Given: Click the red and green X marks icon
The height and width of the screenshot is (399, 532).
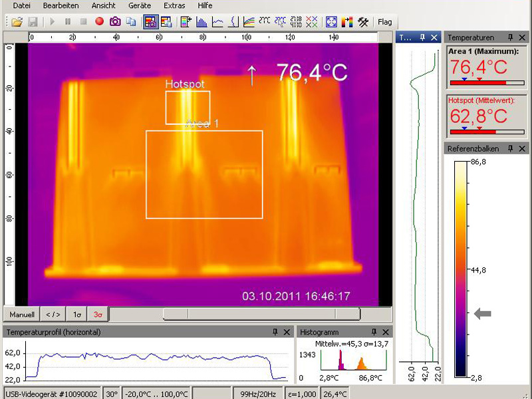Looking at the screenshot, I should point(311,22).
